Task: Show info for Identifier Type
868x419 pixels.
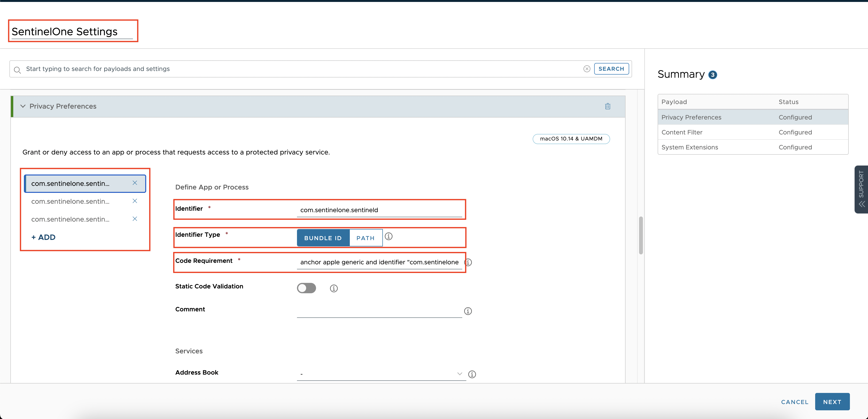Action: (x=388, y=237)
